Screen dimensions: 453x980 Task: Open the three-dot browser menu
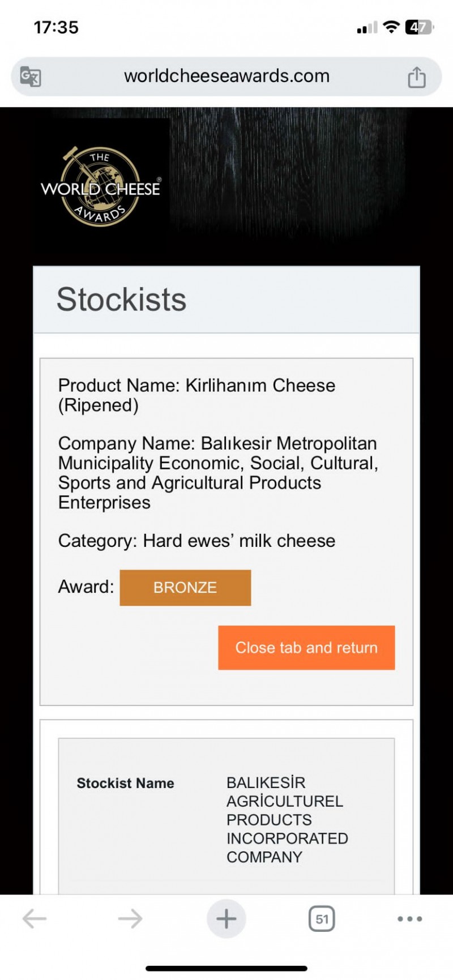click(409, 918)
